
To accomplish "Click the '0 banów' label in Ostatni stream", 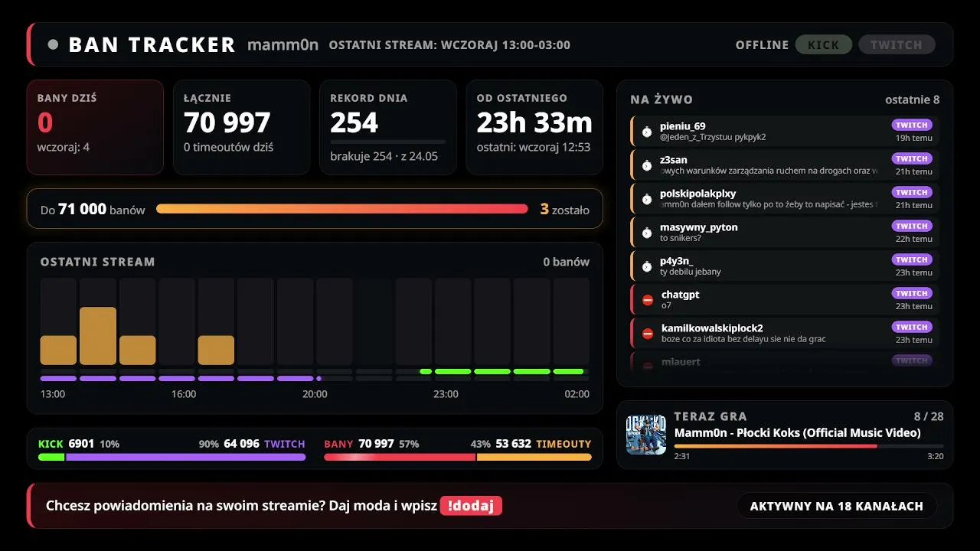I will coord(567,262).
